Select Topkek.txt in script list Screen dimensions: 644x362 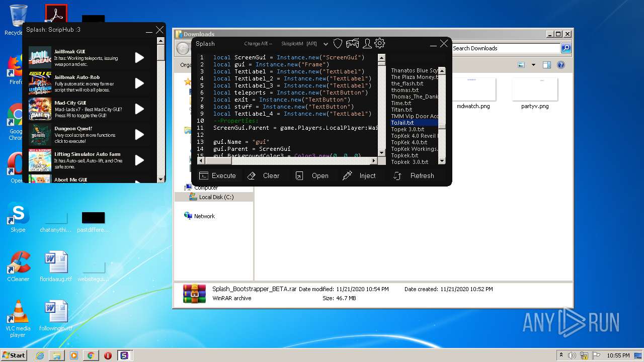405,155
